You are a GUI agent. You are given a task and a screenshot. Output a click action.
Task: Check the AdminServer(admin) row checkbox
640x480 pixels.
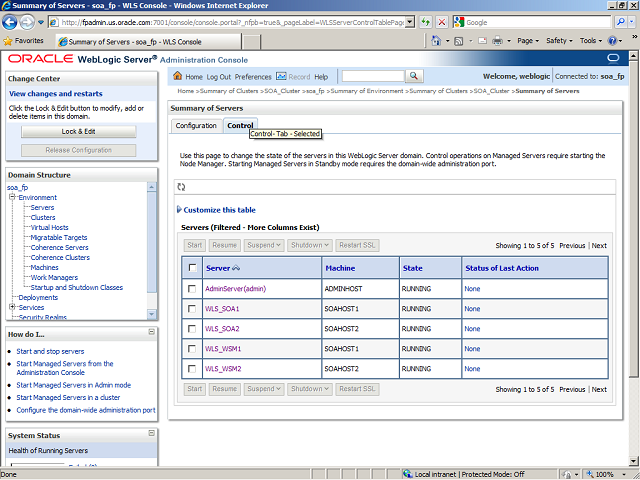(x=192, y=289)
